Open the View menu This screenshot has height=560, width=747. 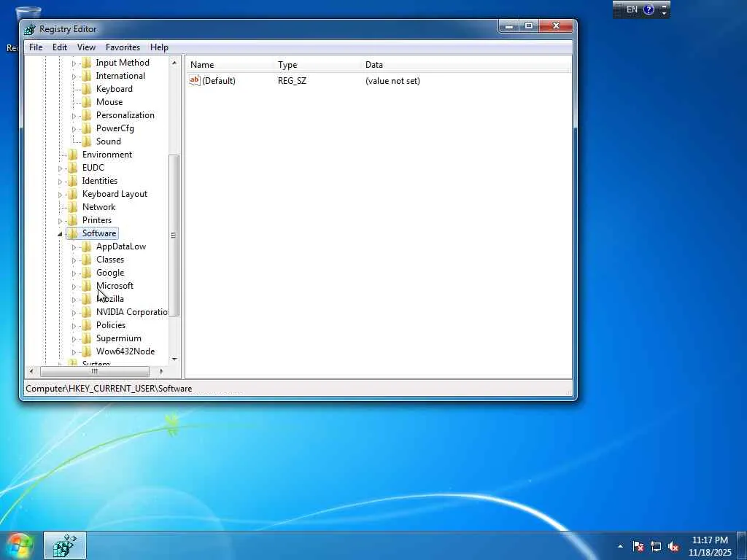pos(86,47)
